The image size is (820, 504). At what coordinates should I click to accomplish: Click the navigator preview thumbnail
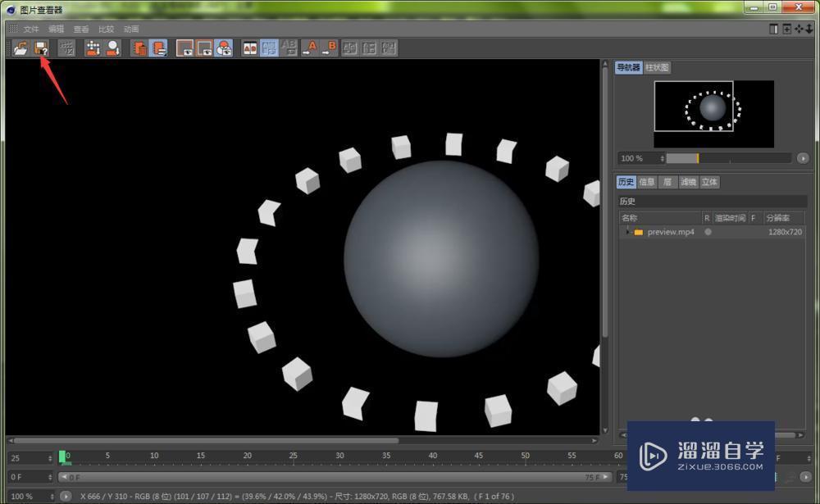tap(714, 114)
